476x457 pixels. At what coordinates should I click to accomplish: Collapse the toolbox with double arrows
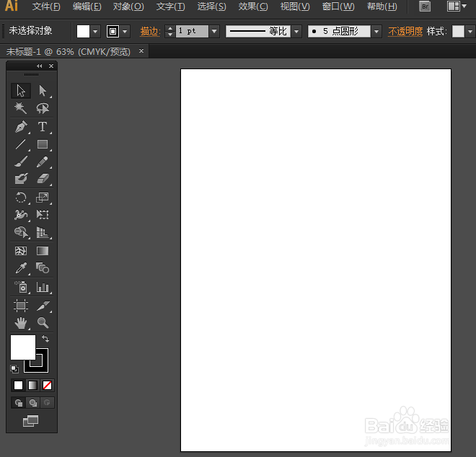[x=40, y=66]
